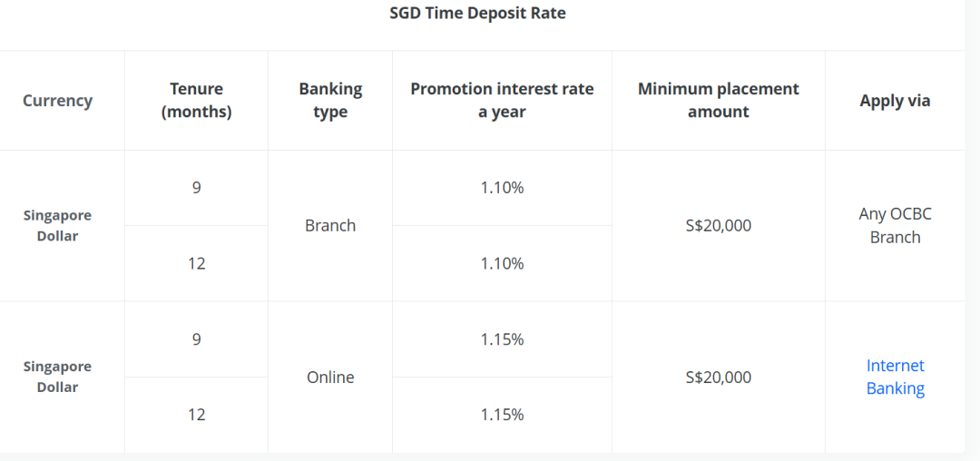This screenshot has height=461, width=980.
Task: Click the Tenure (months) column header
Action: pyautogui.click(x=196, y=100)
